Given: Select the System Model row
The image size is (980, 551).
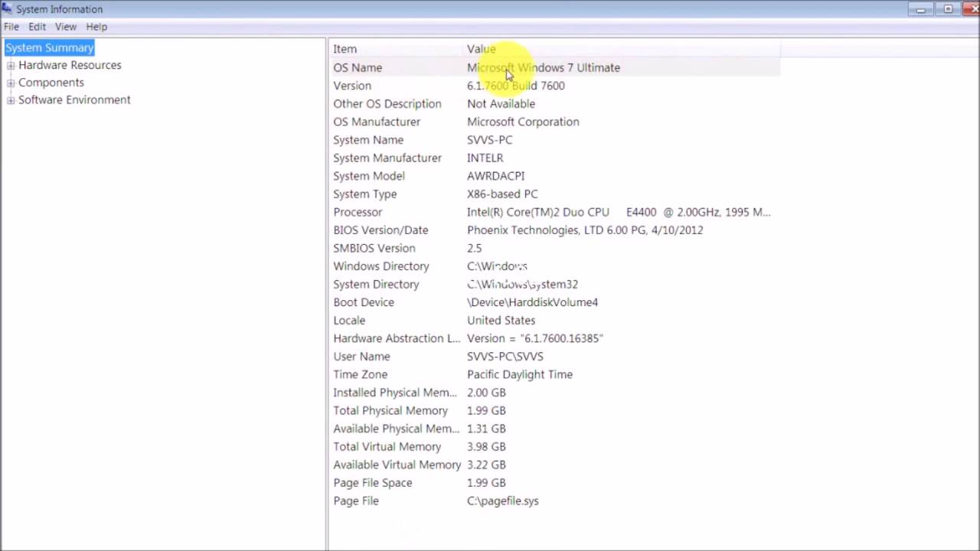Looking at the screenshot, I should pyautogui.click(x=555, y=176).
